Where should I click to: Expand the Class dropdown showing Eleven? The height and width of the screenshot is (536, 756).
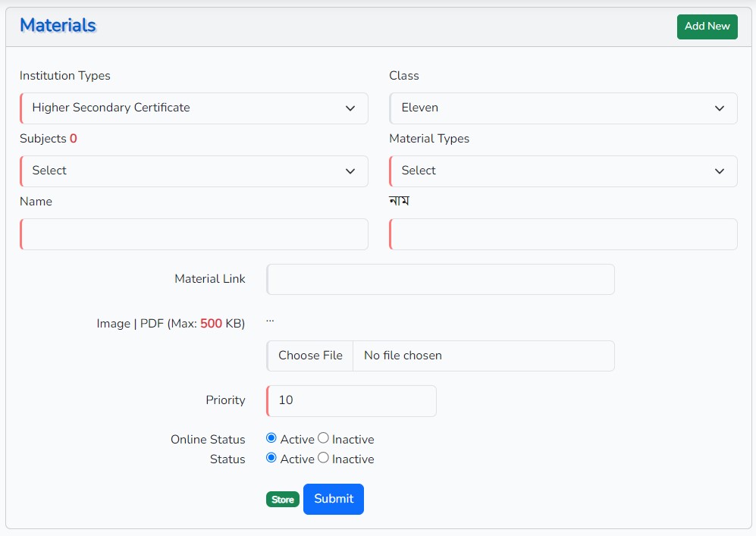563,108
